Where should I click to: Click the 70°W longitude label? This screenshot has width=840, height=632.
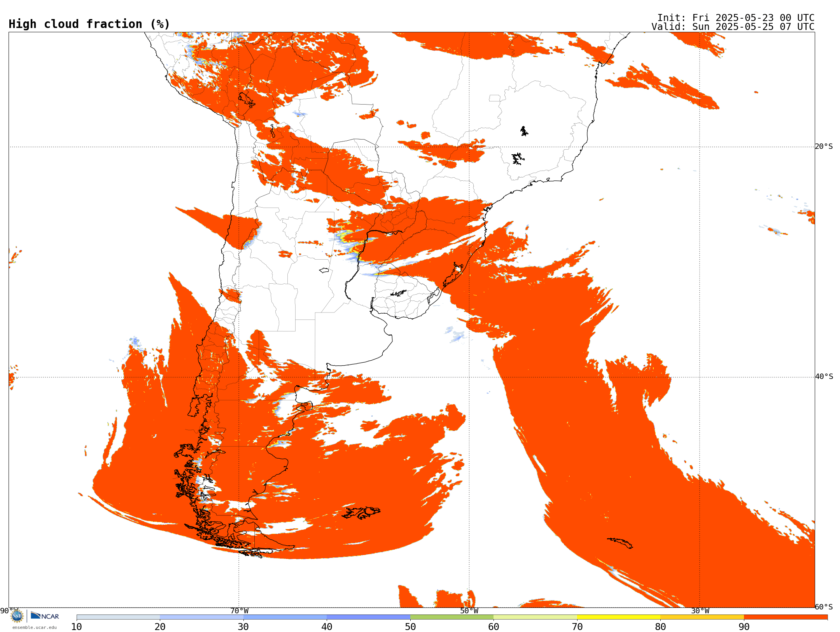[239, 611]
